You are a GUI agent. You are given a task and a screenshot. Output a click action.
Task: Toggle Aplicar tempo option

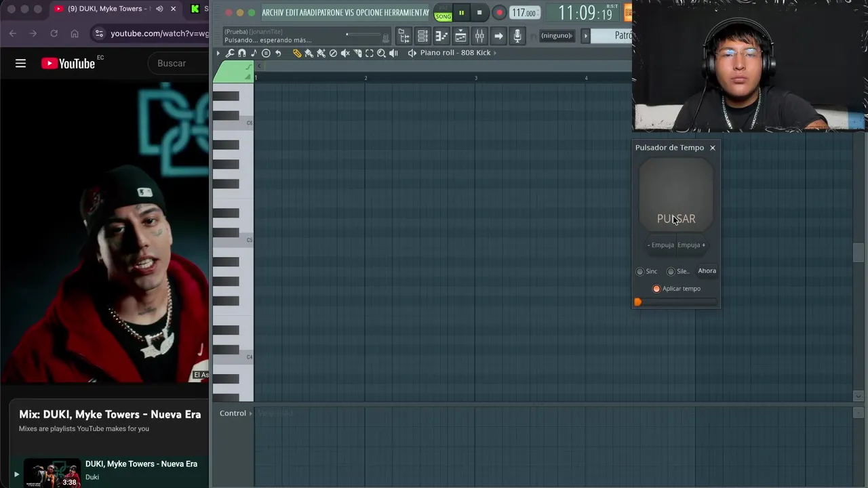(656, 289)
